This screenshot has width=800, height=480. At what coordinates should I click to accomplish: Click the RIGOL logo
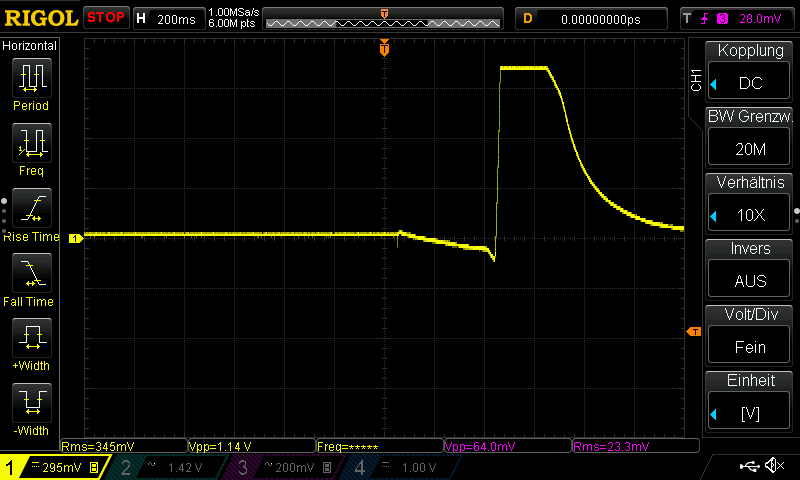[x=41, y=18]
